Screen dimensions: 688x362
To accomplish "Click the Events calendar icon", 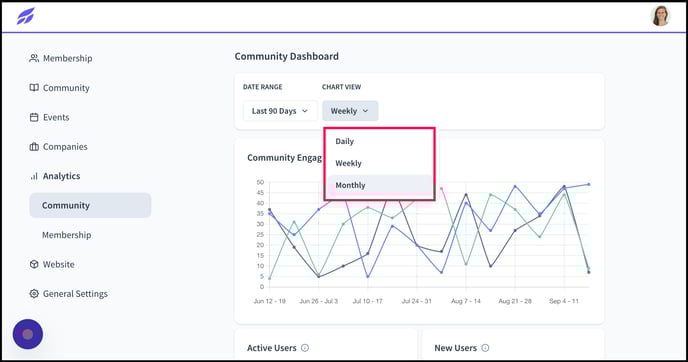I will (34, 117).
